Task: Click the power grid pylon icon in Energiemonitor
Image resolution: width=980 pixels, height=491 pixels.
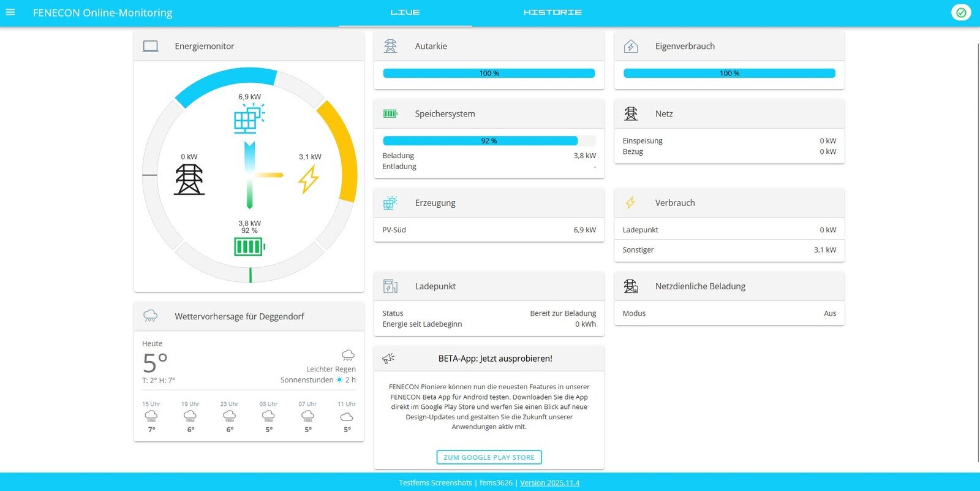Action: 189,179
